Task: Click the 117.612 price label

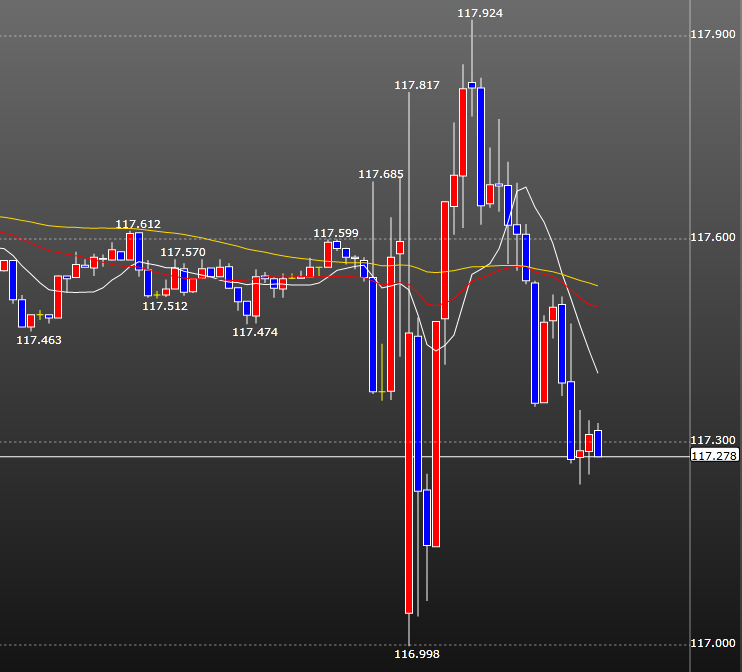Action: (138, 224)
